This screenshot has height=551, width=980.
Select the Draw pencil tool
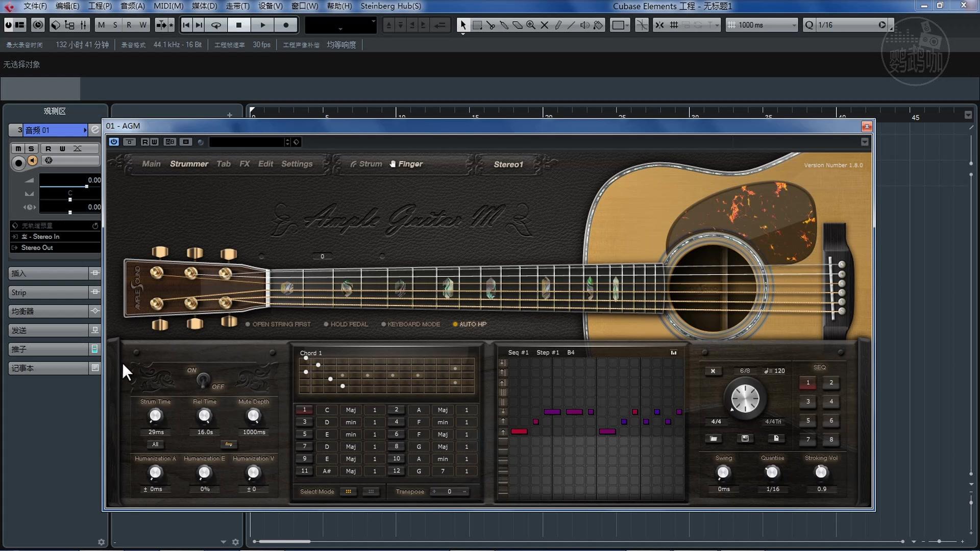[x=559, y=24]
